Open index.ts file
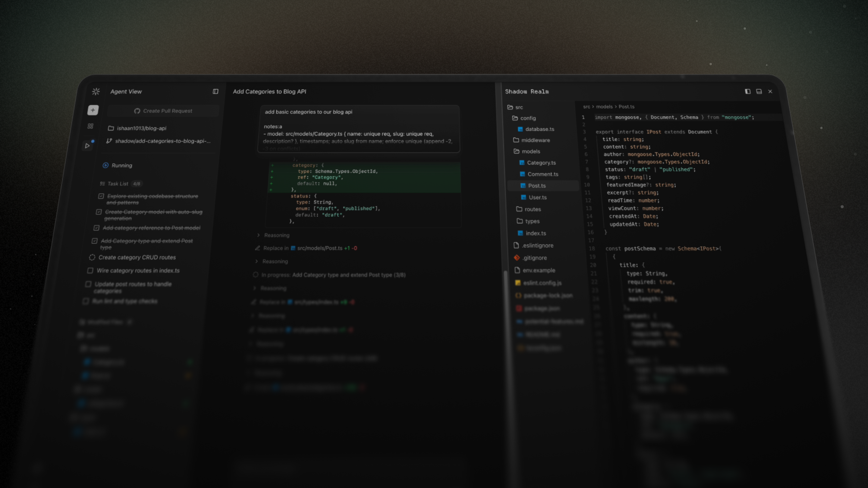Image resolution: width=868 pixels, height=488 pixels. tap(532, 233)
